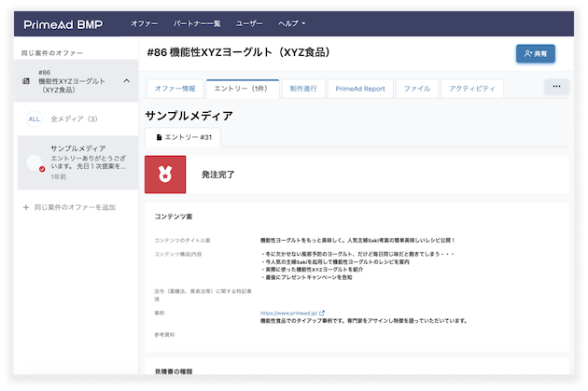
Task: Switch to the PrimeAd Report tab
Action: [360, 89]
